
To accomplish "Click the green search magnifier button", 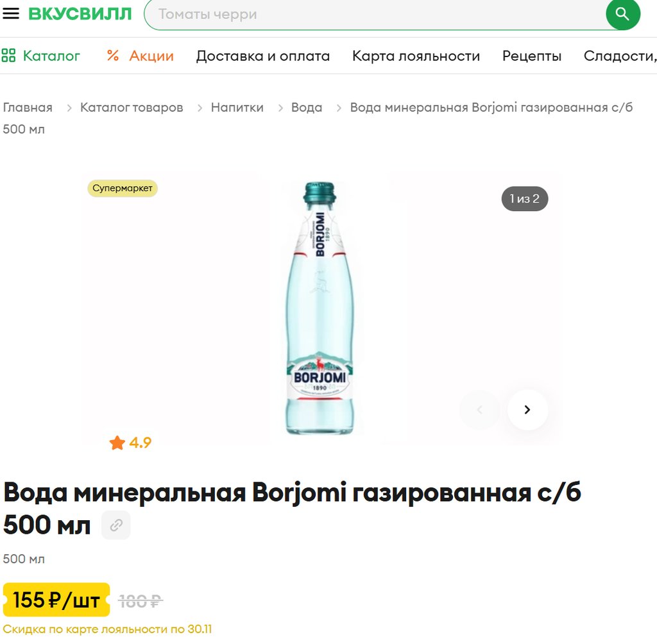I will tap(622, 14).
